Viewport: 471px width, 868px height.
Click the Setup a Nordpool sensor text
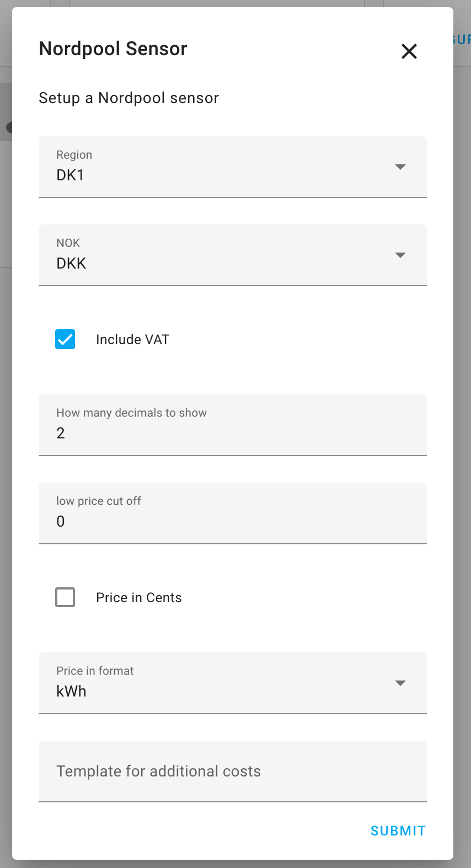tap(129, 98)
